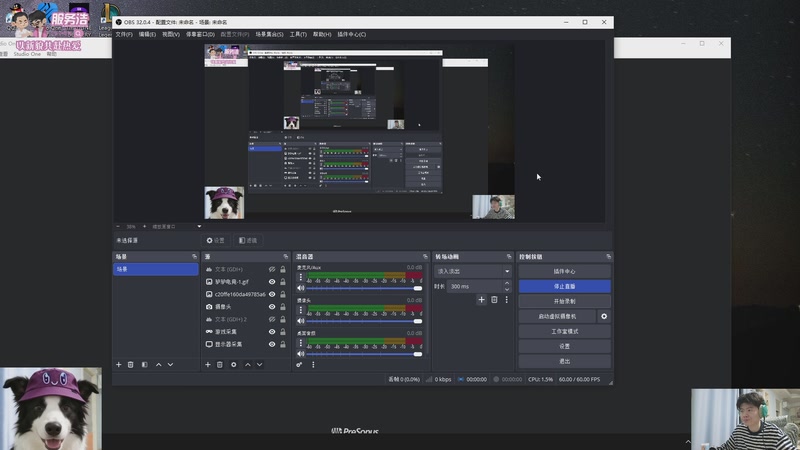This screenshot has height=450, width=800.
Task: Pop out the Controls dock panel
Action: coord(609,257)
